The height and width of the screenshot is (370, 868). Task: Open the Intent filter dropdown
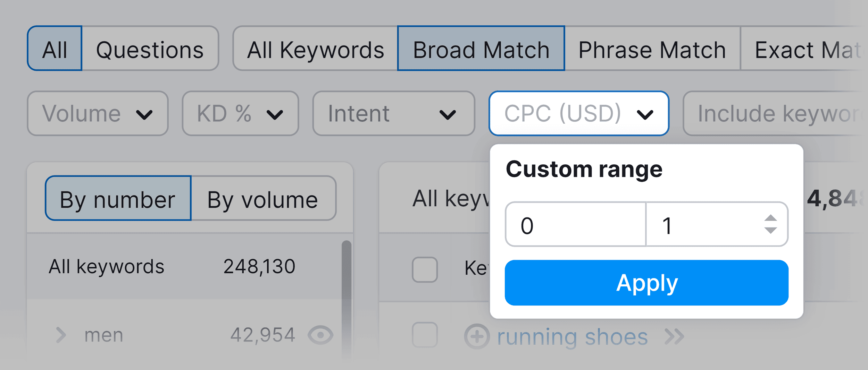(x=393, y=113)
